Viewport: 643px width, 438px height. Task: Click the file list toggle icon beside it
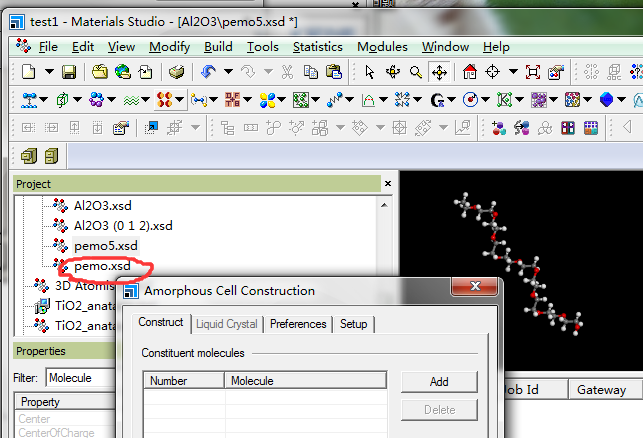coord(51,156)
